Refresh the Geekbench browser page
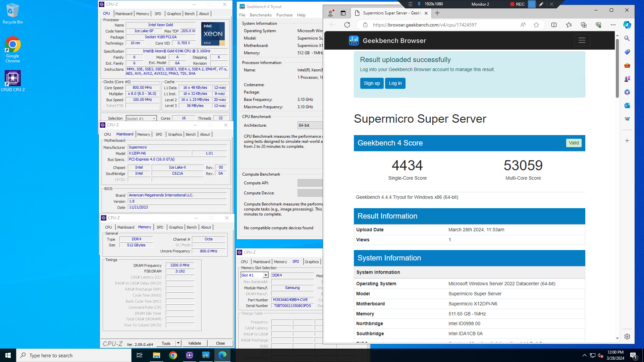644x362 pixels. (x=347, y=25)
